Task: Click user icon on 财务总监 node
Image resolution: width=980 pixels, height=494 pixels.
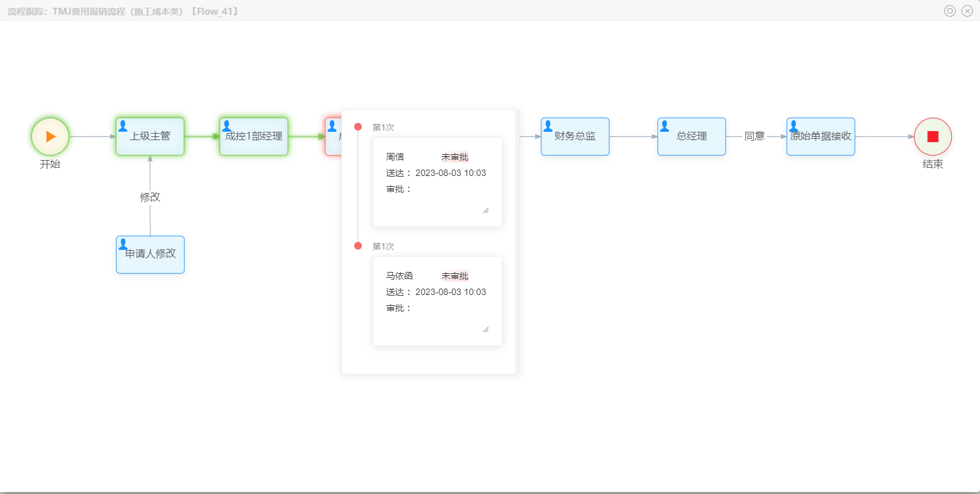Action: tap(548, 126)
